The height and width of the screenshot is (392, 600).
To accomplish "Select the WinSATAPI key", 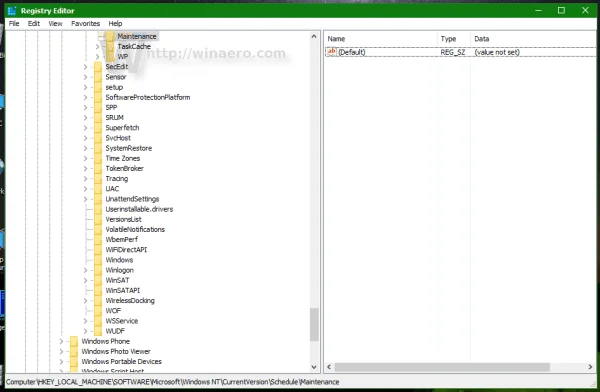I will [x=123, y=291].
